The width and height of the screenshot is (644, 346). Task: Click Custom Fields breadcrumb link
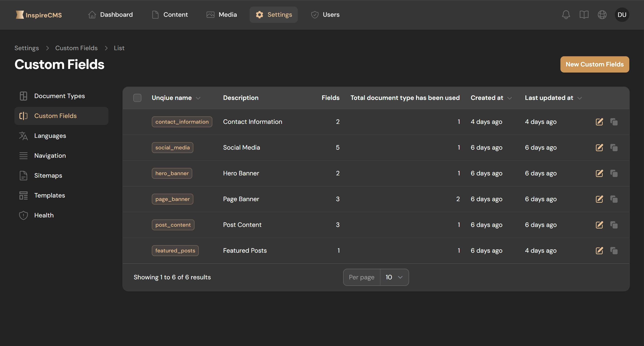(76, 48)
